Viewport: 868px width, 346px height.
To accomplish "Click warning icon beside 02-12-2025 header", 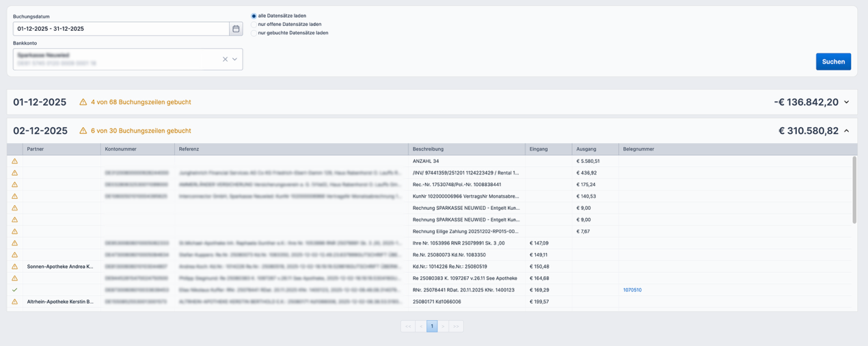I will (x=83, y=131).
